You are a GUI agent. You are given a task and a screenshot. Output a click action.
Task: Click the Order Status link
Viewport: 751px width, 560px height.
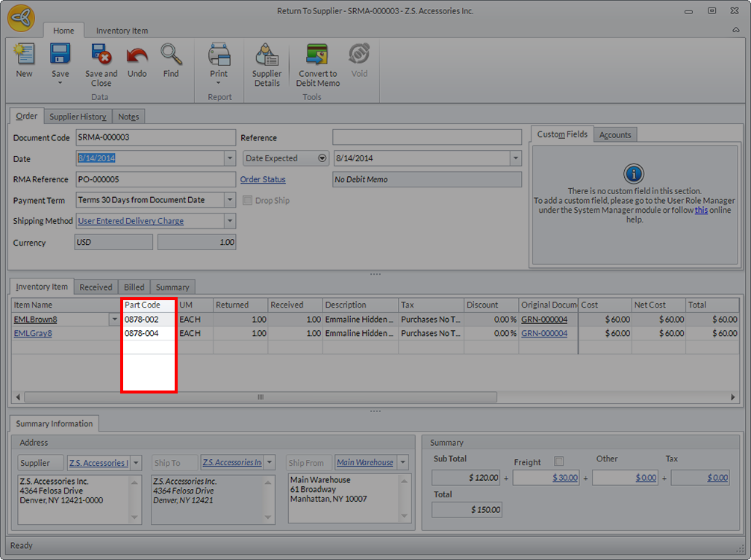263,179
